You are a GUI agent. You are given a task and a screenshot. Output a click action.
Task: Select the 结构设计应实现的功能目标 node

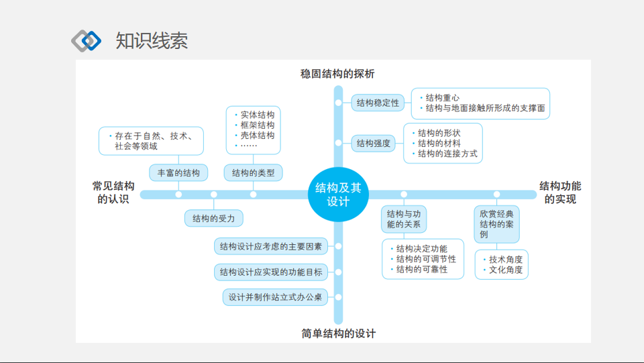point(271,272)
